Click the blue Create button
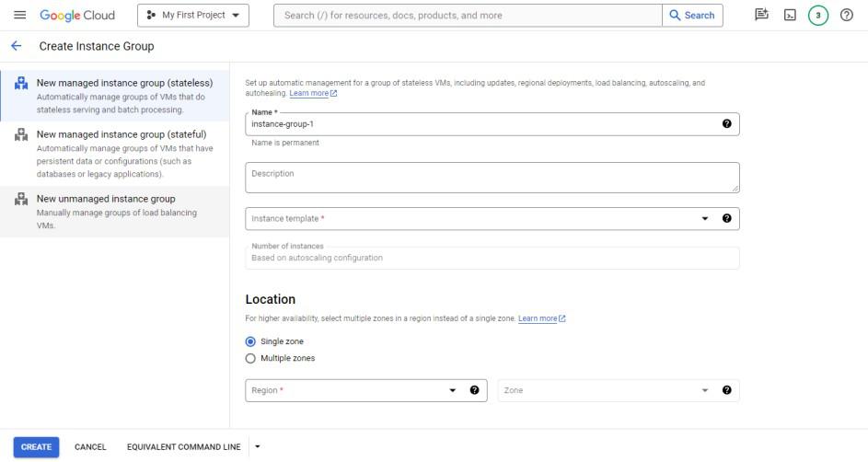 pyautogui.click(x=36, y=447)
